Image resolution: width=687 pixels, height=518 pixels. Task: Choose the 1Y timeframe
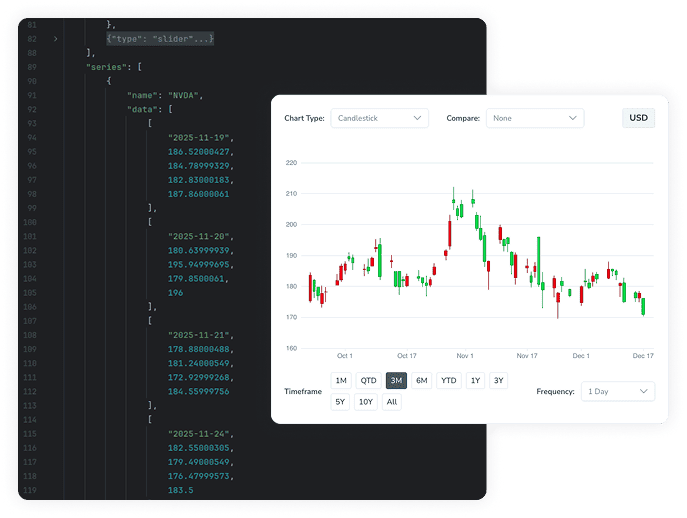[475, 380]
